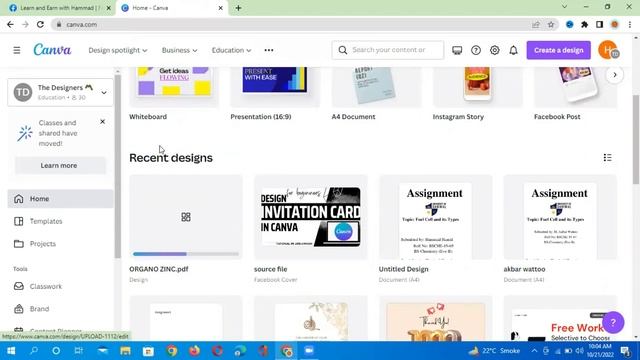640x360 pixels.
Task: Open the source file design thumbnail
Action: (311, 217)
